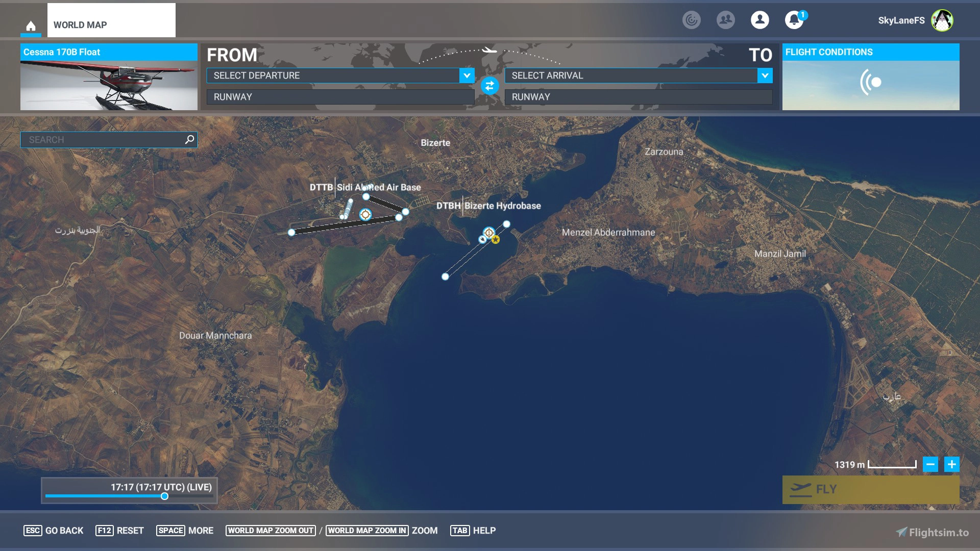980x551 pixels.
Task: Click the SkyLaneFS profile avatar
Action: pos(942,20)
